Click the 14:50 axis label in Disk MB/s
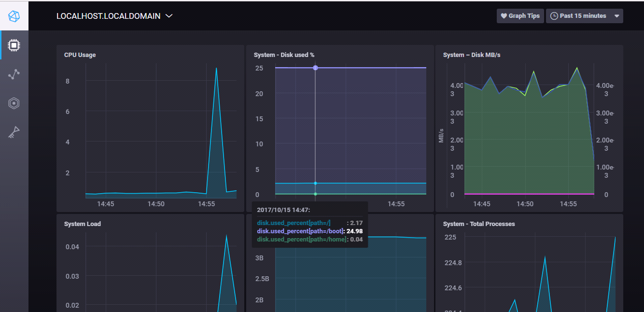The height and width of the screenshot is (312, 644). coord(525,204)
